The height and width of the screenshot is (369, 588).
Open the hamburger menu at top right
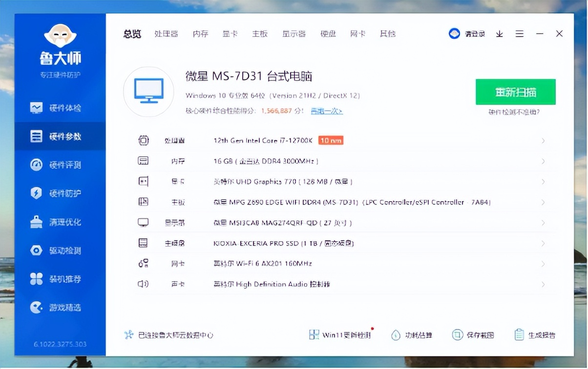[519, 34]
